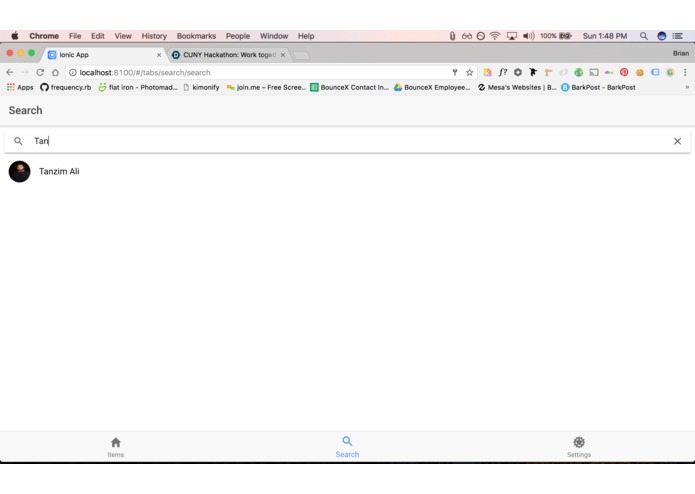This screenshot has height=494, width=695.
Task: Focus the search input containing Tan
Action: [347, 141]
